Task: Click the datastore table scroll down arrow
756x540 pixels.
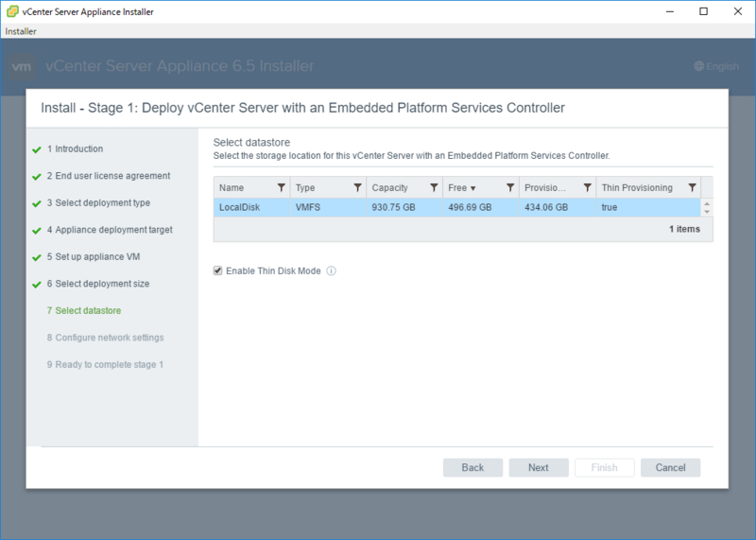Action: (707, 212)
